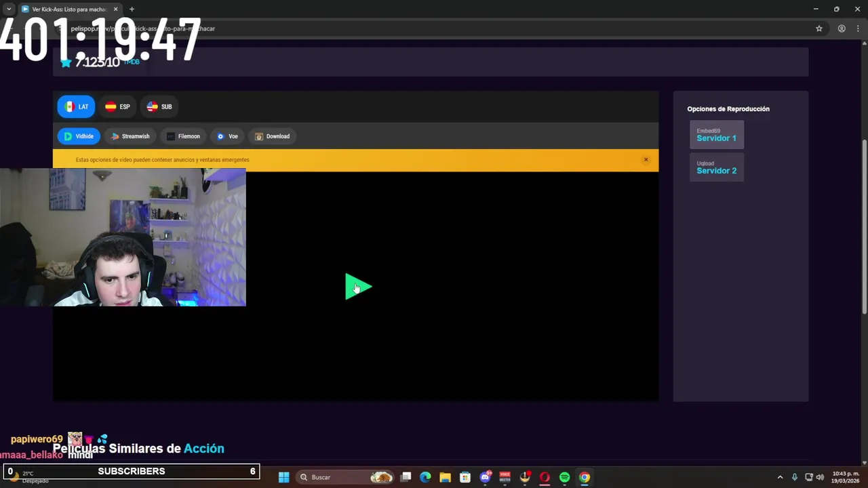The width and height of the screenshot is (868, 488).
Task: Open the tab search dropdown arrow
Action: point(9,9)
